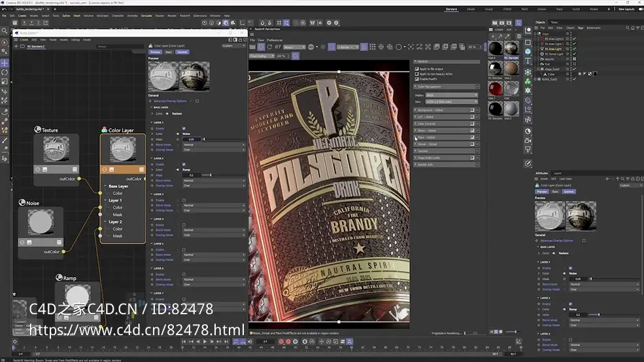
Task: Delete material with trash icon in Material Manager
Action: [x=518, y=36]
